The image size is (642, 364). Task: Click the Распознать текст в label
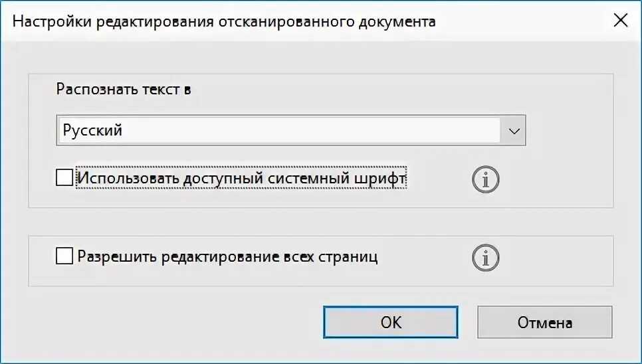[x=124, y=89]
